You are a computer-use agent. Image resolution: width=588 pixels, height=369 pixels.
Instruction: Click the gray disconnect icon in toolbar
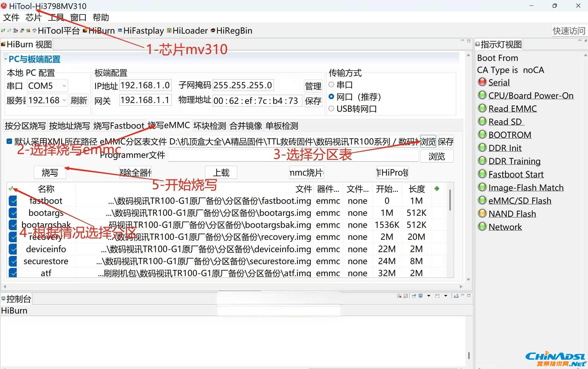point(9,31)
